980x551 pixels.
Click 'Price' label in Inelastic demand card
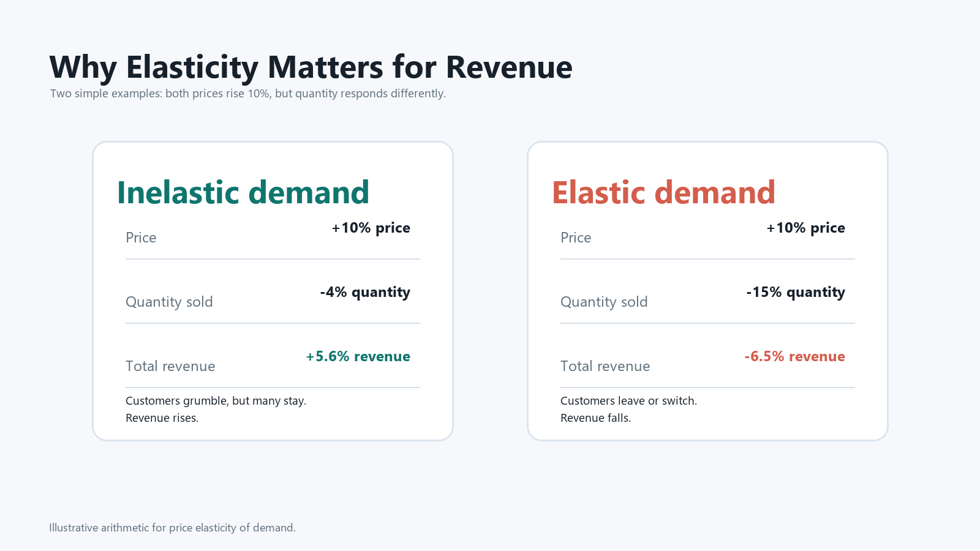[141, 238]
